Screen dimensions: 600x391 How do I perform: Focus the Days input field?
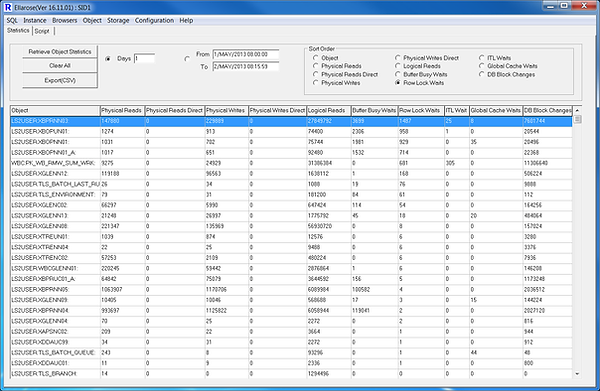[x=144, y=59]
